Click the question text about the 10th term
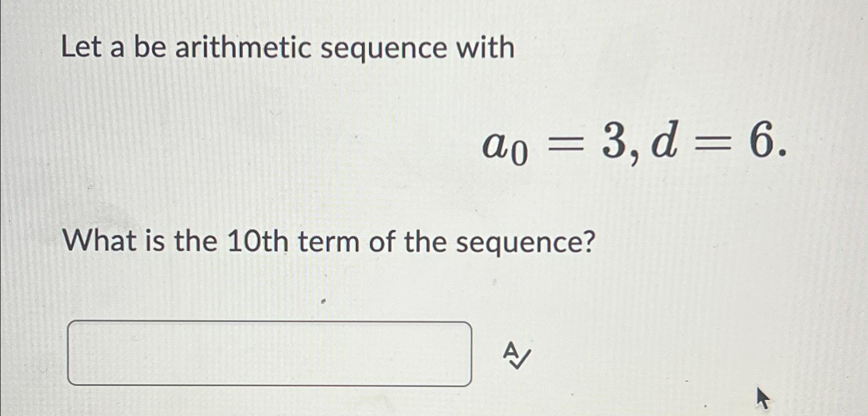This screenshot has width=868, height=416. pos(330,242)
